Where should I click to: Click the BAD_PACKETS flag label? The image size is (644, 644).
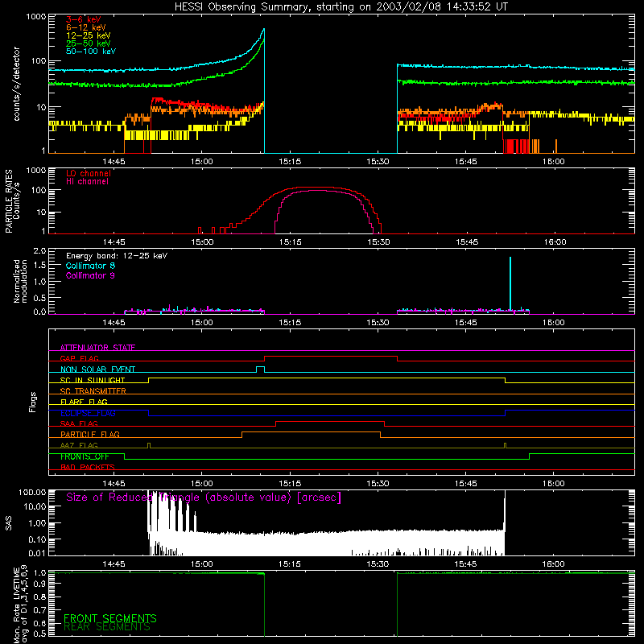point(88,467)
